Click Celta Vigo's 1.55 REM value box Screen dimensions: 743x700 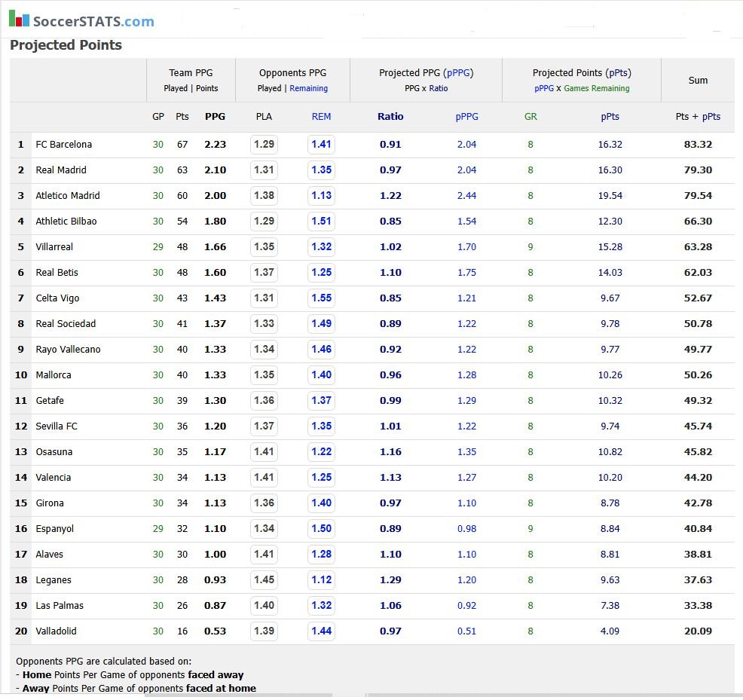(x=321, y=298)
